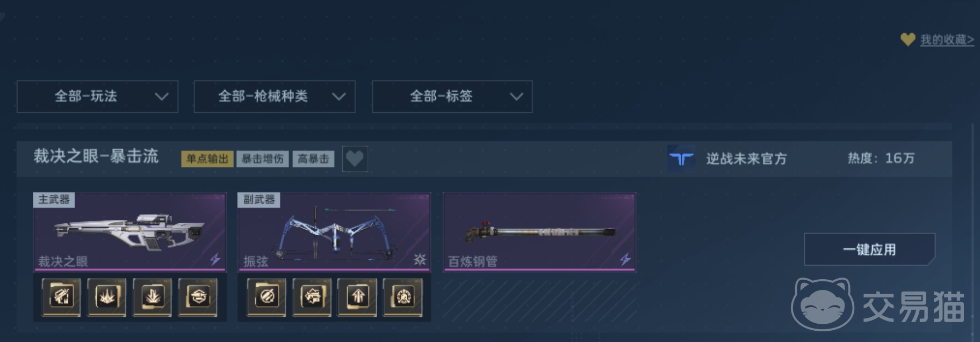Toggle the 暴击增伤 tag

click(262, 159)
